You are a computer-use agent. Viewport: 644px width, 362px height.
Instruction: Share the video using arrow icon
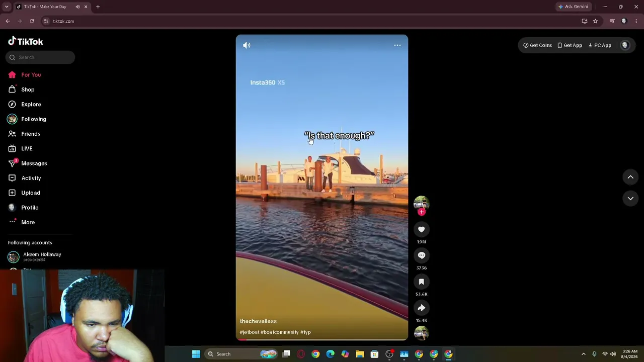(x=422, y=308)
